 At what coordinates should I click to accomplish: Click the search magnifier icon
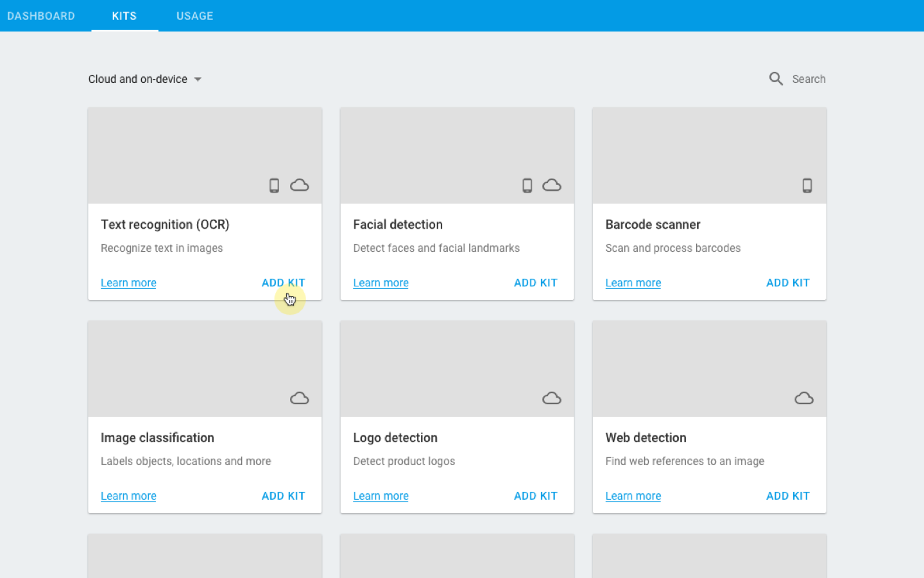(x=776, y=79)
